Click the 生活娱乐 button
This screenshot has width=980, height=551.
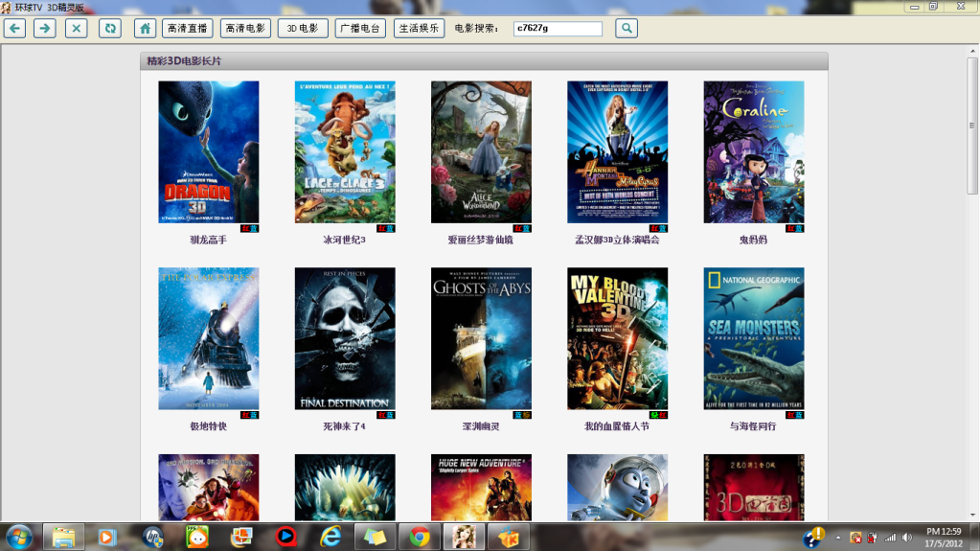coord(419,28)
